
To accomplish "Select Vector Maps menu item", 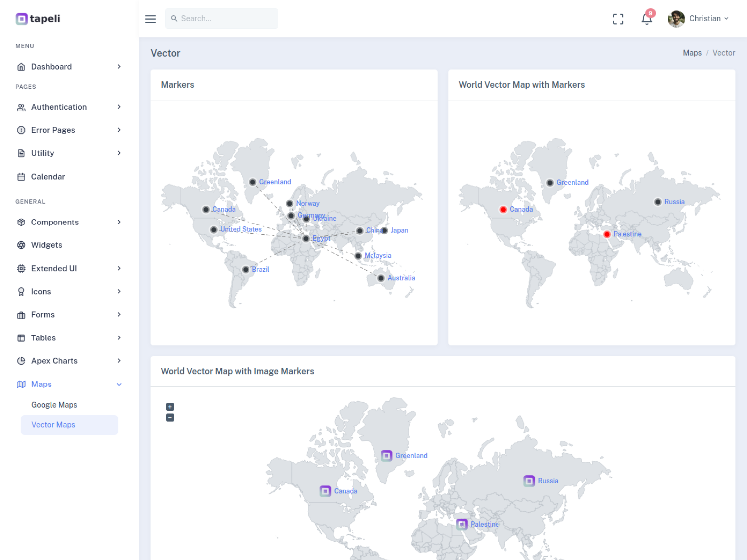I will pos(53,425).
